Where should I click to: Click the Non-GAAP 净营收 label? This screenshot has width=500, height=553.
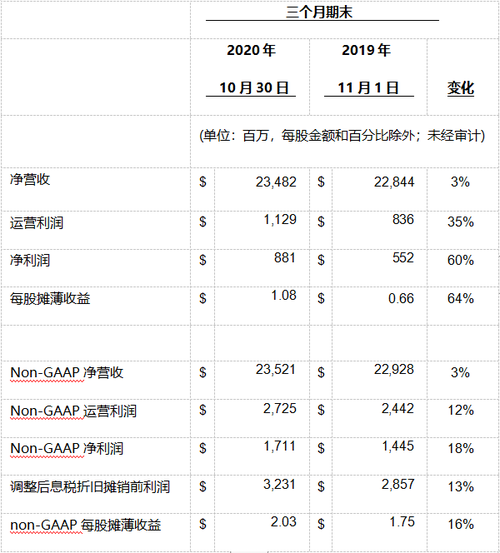point(67,373)
